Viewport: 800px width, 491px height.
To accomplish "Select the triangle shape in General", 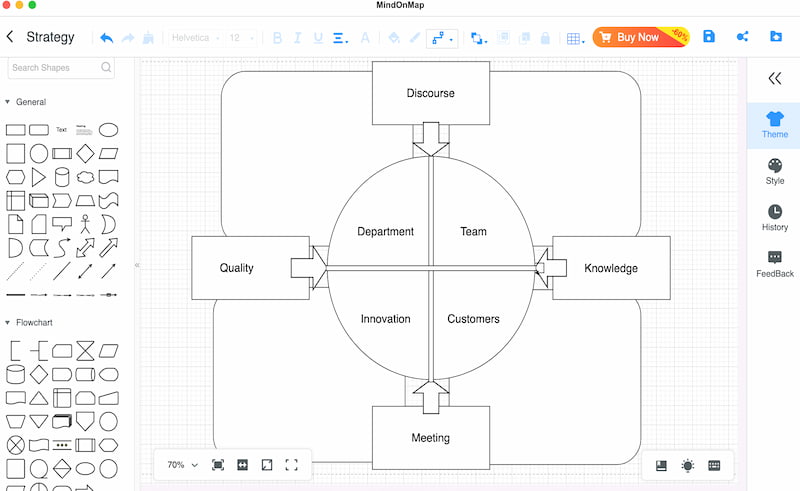I will pos(38,177).
